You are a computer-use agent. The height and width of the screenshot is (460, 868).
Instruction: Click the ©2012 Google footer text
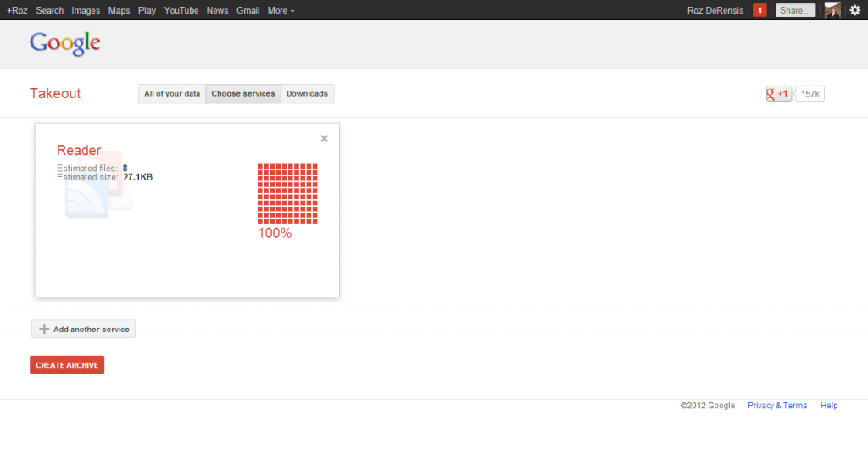(708, 406)
